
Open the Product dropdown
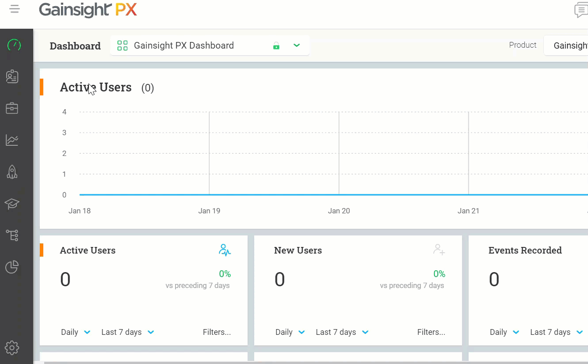point(566,45)
